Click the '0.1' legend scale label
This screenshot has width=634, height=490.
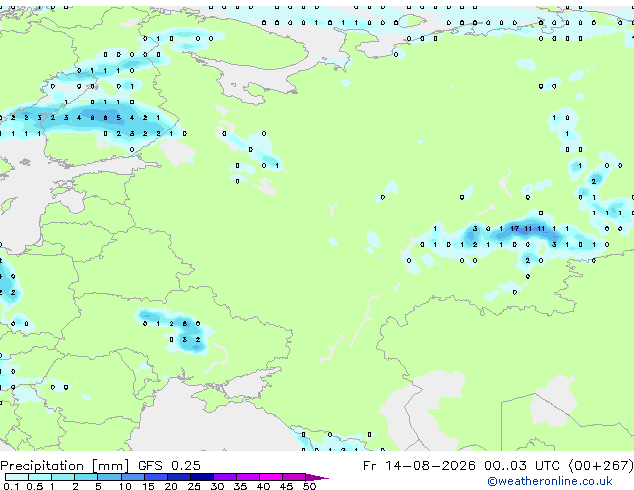pos(11,486)
